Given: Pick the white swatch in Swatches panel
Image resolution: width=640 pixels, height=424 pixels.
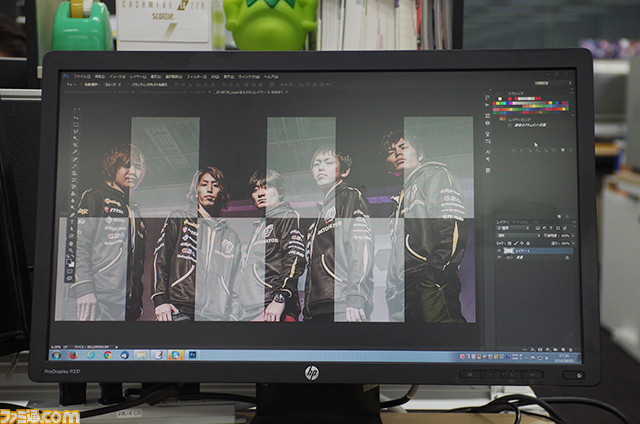Looking at the screenshot, I should (x=500, y=99).
